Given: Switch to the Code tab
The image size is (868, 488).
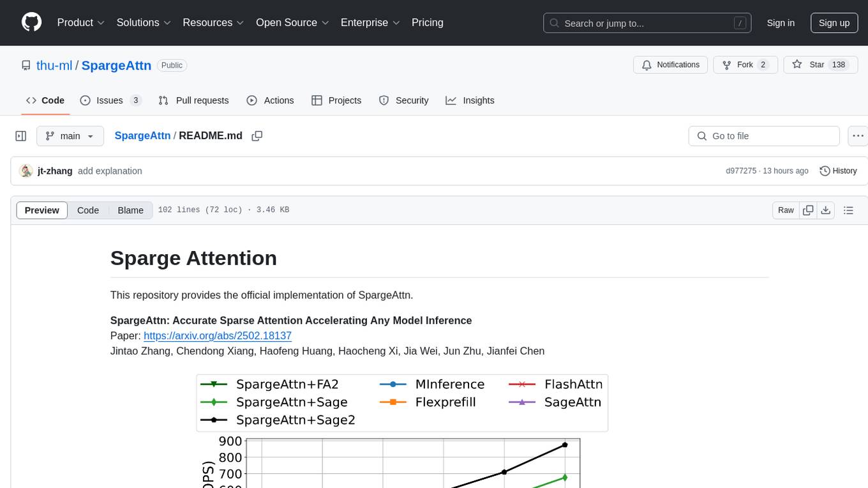Looking at the screenshot, I should pyautogui.click(x=45, y=100).
